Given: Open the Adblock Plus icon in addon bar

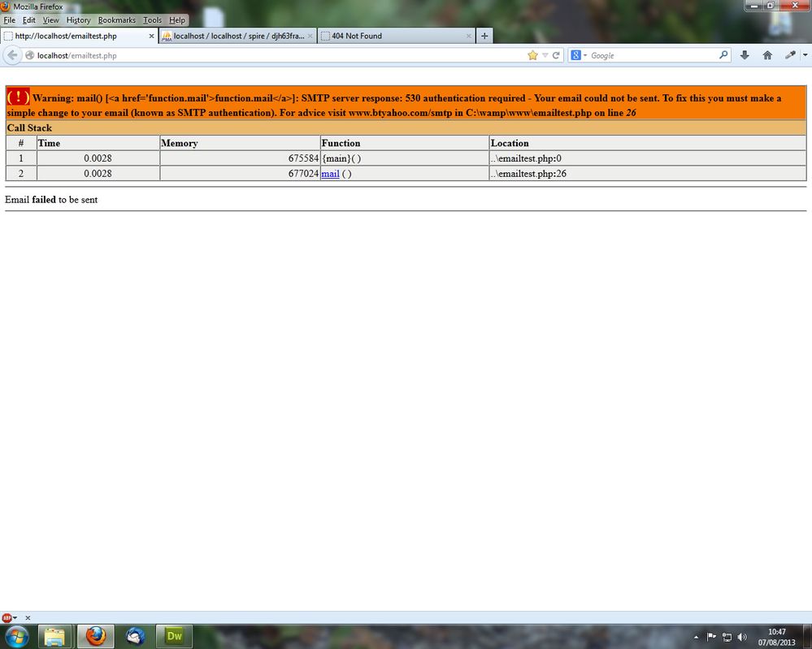Looking at the screenshot, I should point(7,617).
